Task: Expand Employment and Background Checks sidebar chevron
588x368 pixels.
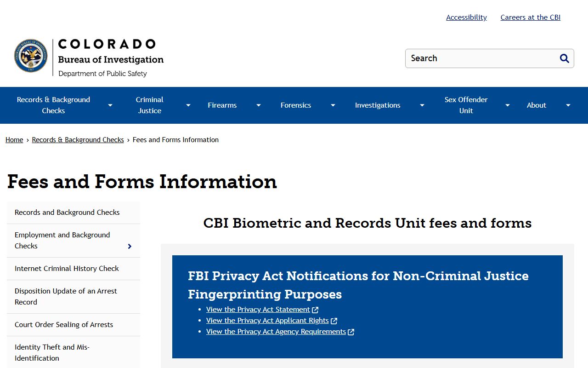Action: click(130, 246)
